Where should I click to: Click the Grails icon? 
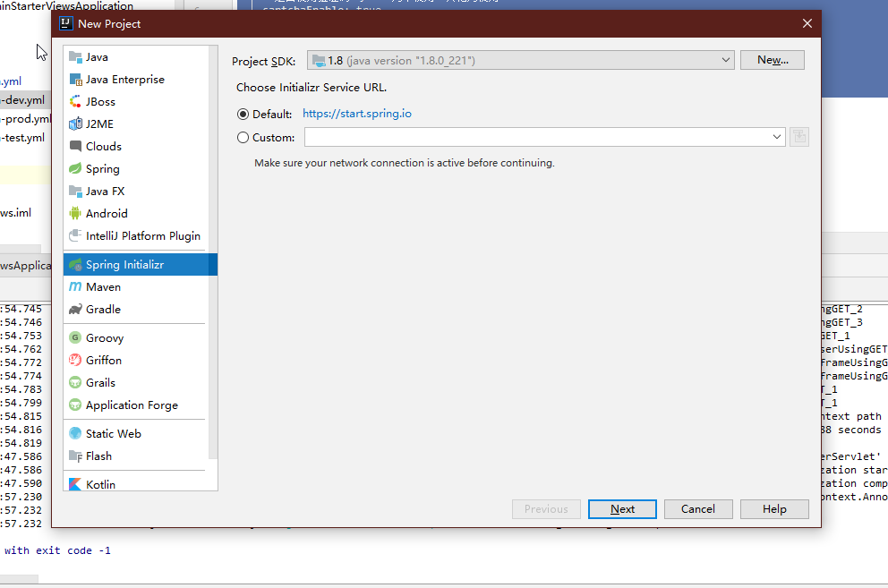(75, 382)
